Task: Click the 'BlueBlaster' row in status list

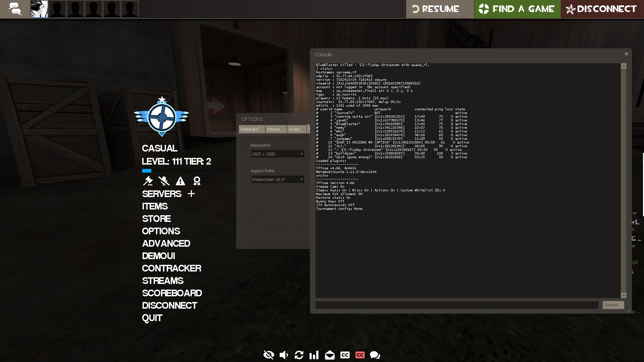Action: tap(391, 124)
